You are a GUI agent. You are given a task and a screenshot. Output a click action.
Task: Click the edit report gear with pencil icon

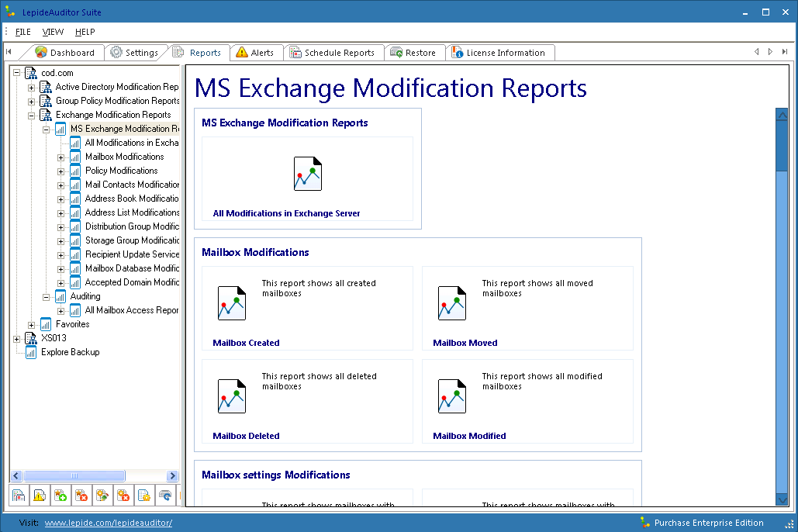coord(102,495)
